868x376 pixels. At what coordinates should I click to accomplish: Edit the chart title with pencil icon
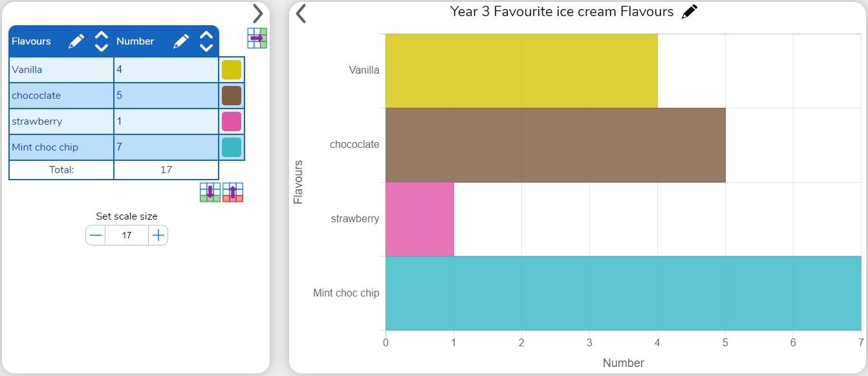689,12
